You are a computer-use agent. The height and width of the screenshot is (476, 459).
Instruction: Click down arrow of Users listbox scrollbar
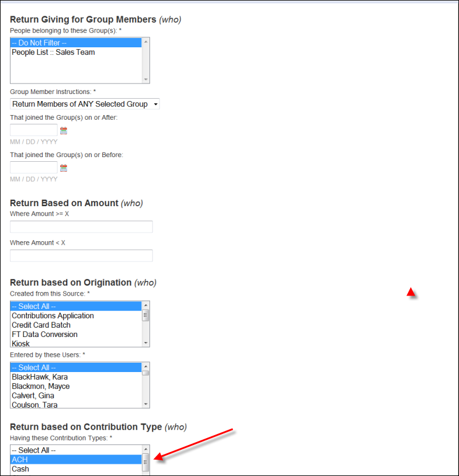pos(146,404)
